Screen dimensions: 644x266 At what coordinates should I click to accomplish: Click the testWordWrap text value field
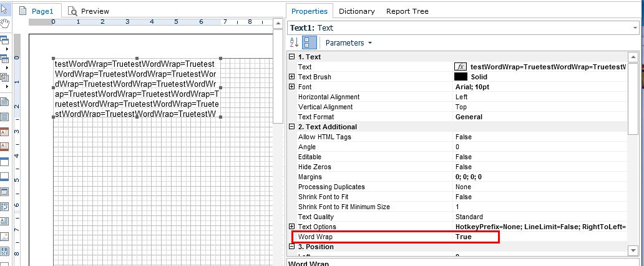548,67
